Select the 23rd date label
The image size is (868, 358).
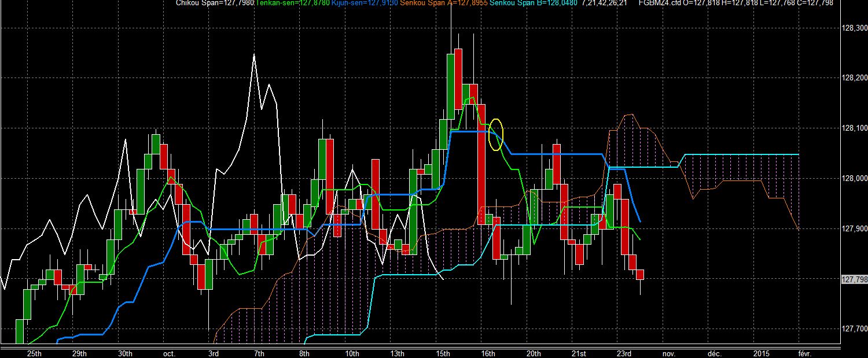coord(624,353)
